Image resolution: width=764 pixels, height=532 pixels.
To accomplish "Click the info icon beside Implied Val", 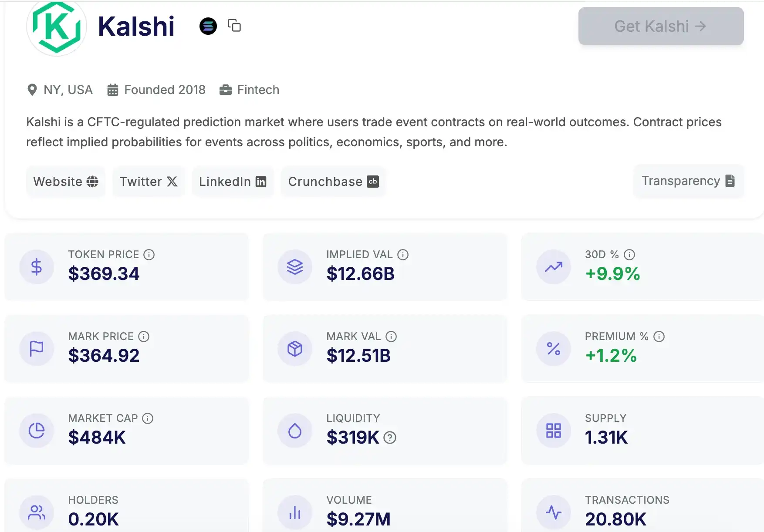I will click(x=403, y=255).
